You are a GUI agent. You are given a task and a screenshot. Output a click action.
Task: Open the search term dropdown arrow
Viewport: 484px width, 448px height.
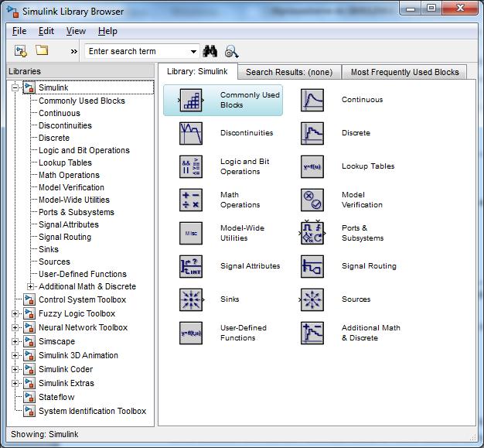[x=193, y=51]
